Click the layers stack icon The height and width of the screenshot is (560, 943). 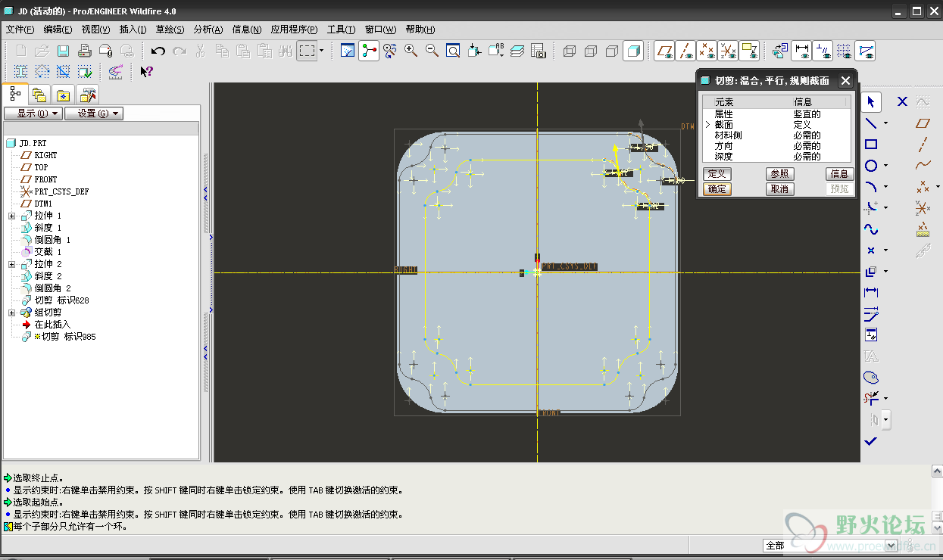point(517,51)
